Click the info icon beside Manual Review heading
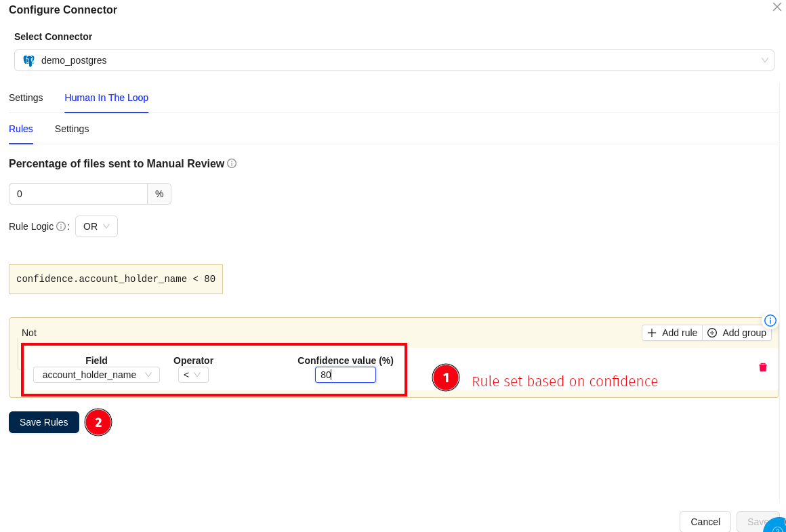786x532 pixels. point(232,163)
